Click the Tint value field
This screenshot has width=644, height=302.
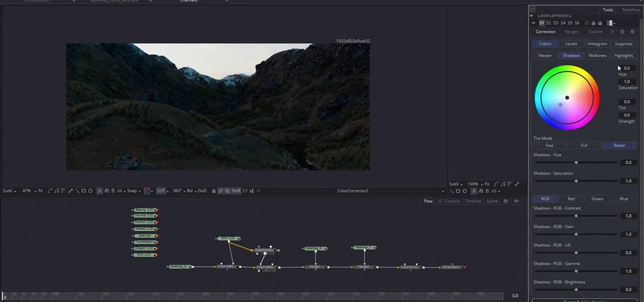pos(627,102)
